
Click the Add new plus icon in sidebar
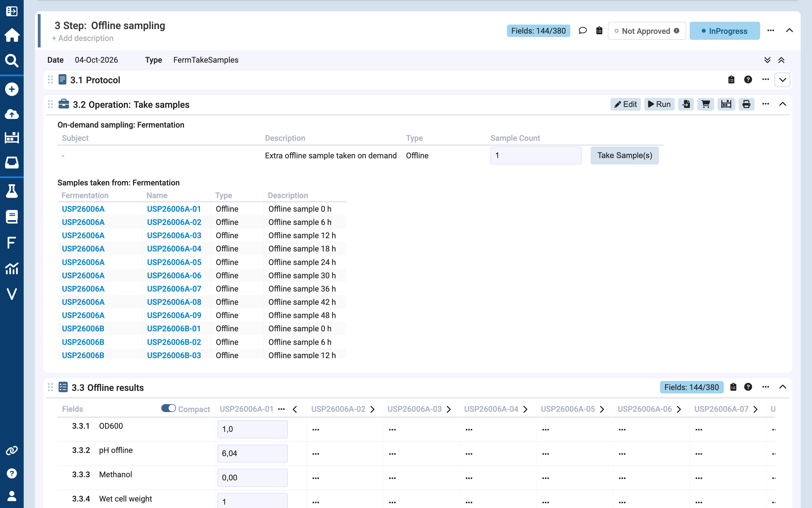point(12,89)
